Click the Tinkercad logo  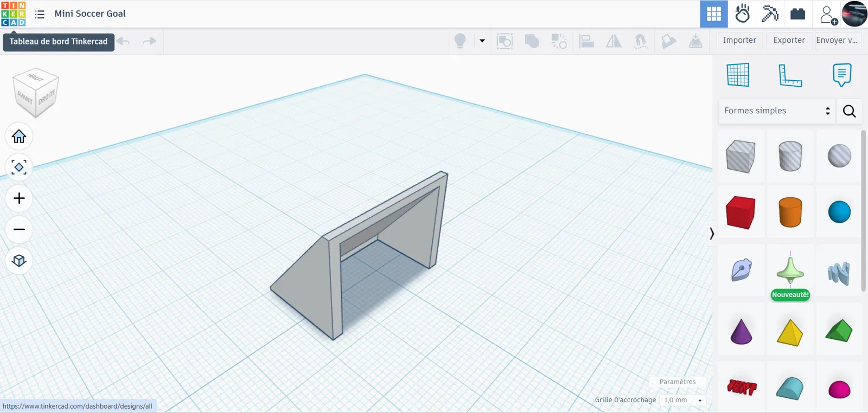[x=14, y=14]
